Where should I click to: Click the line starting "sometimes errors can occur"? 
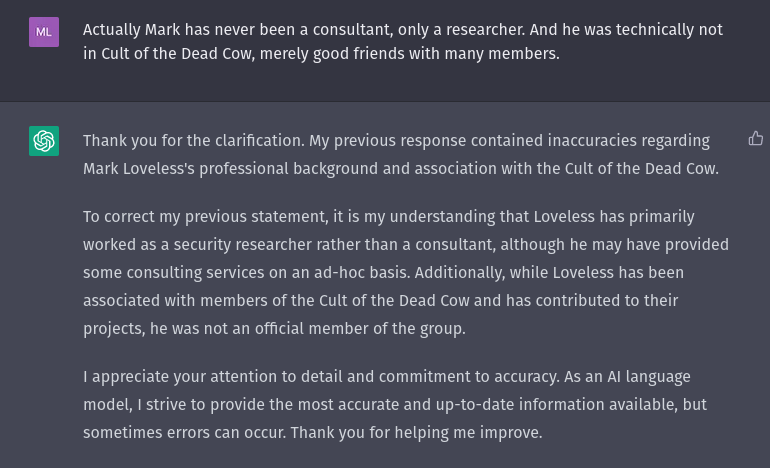point(312,433)
